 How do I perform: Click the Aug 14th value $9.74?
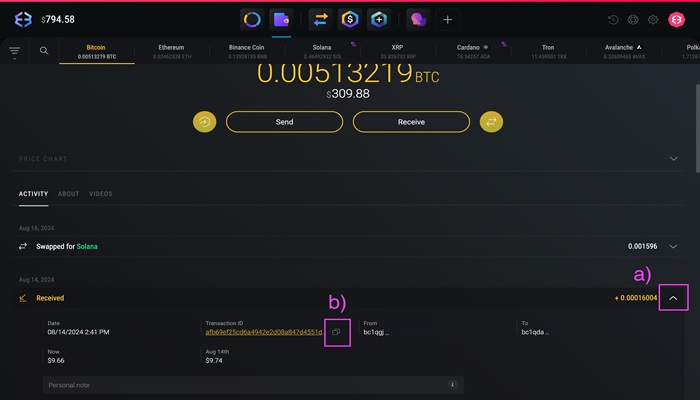click(x=214, y=360)
